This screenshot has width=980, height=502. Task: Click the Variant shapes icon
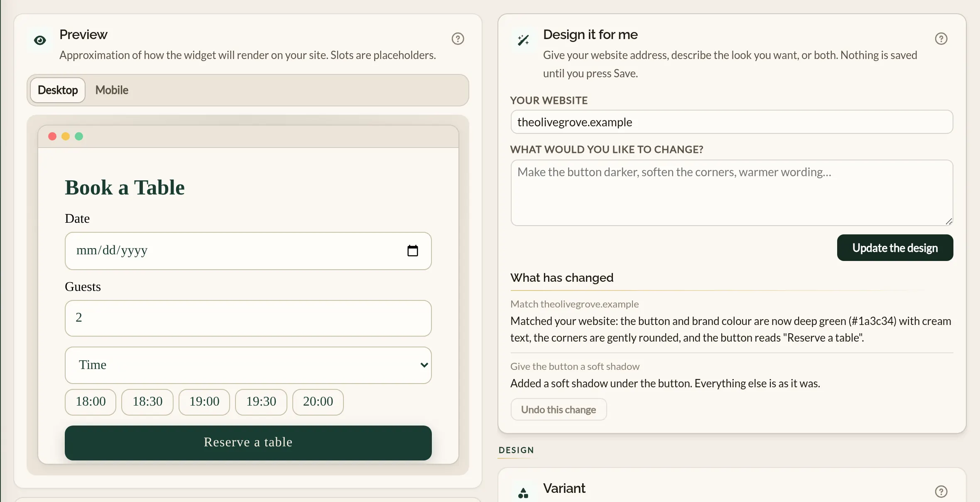tap(523, 493)
